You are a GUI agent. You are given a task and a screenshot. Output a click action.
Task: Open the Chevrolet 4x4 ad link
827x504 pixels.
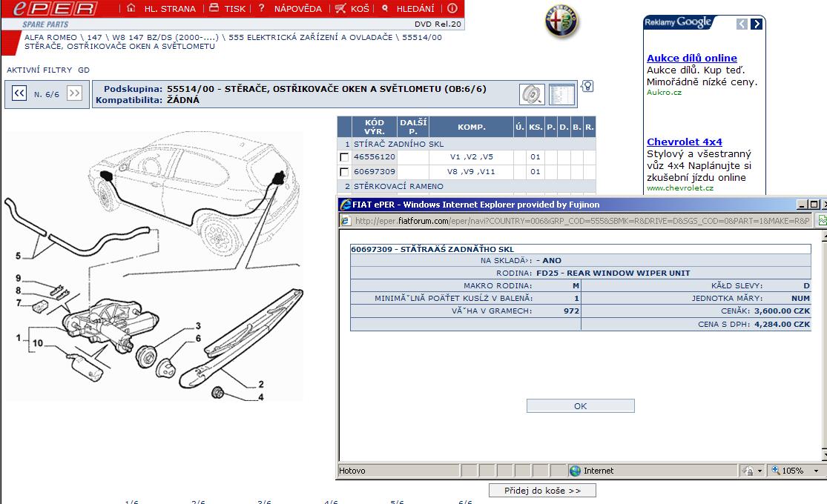click(684, 142)
